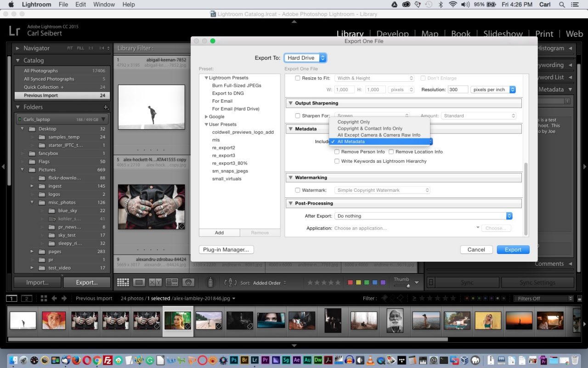Click the Export button

(x=513, y=249)
